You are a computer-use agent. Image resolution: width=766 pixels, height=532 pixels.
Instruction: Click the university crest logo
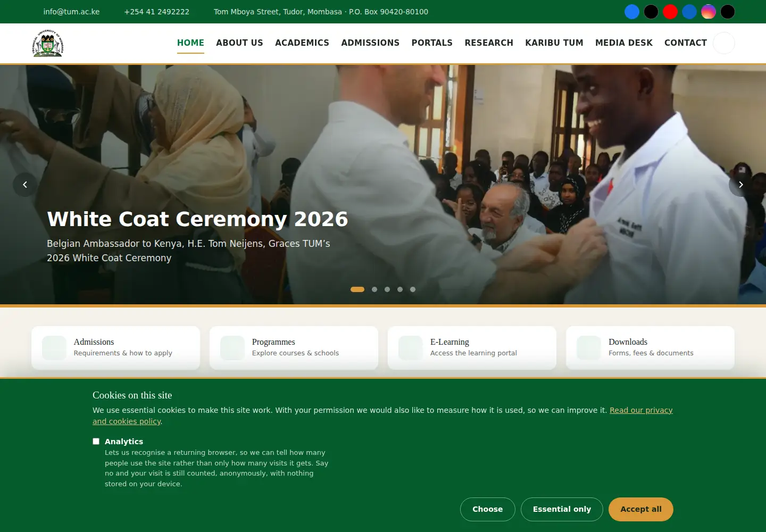click(48, 43)
